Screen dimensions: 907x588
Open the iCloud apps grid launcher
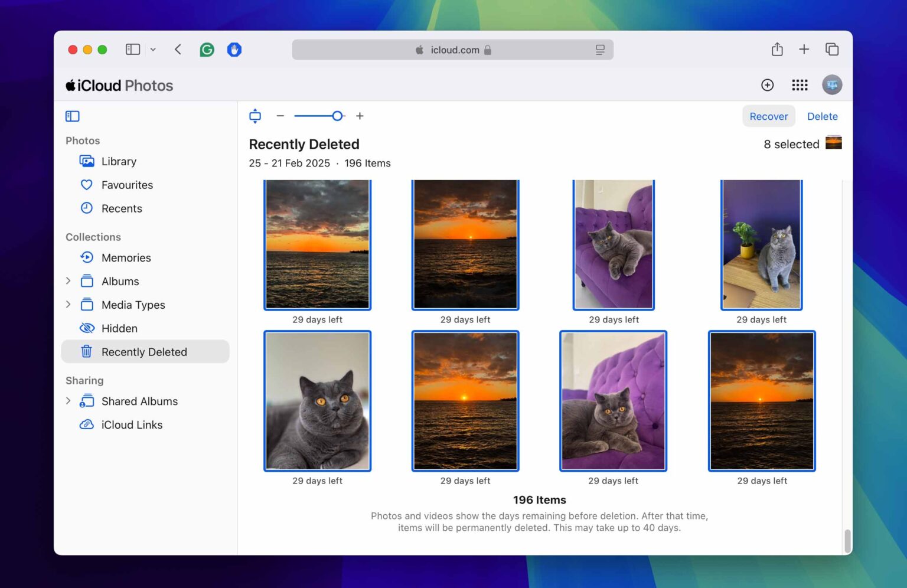[x=800, y=85]
